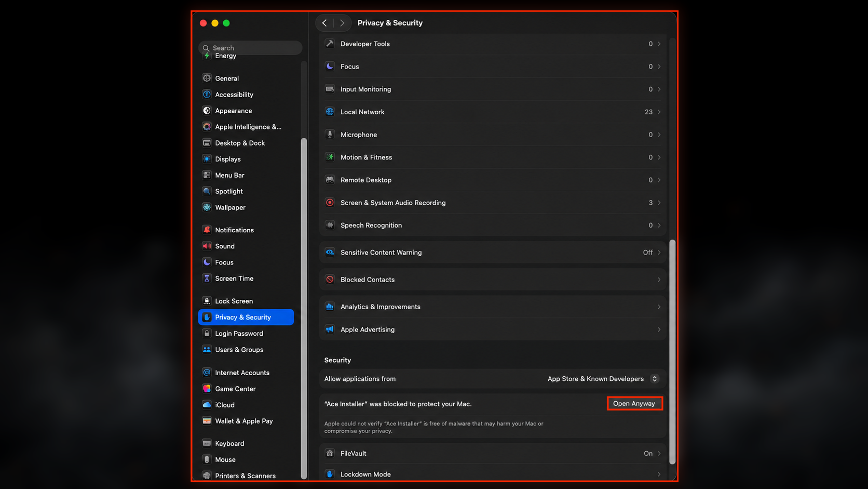Select Printers & Scanners in the sidebar
The width and height of the screenshot is (868, 489).
pos(246,475)
